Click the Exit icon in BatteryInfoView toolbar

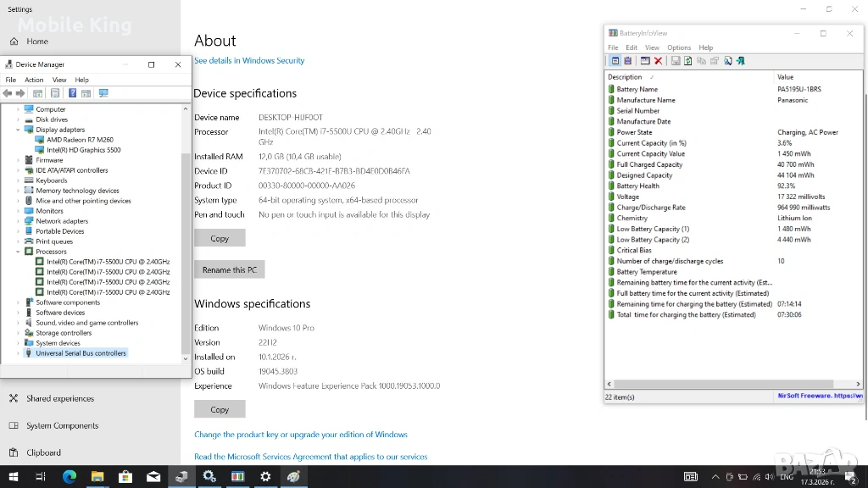click(741, 61)
